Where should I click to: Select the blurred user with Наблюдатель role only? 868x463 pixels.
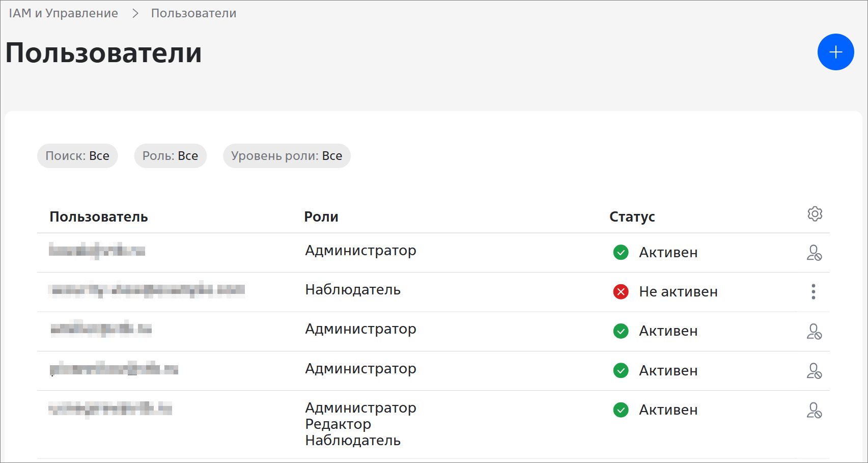click(x=147, y=290)
